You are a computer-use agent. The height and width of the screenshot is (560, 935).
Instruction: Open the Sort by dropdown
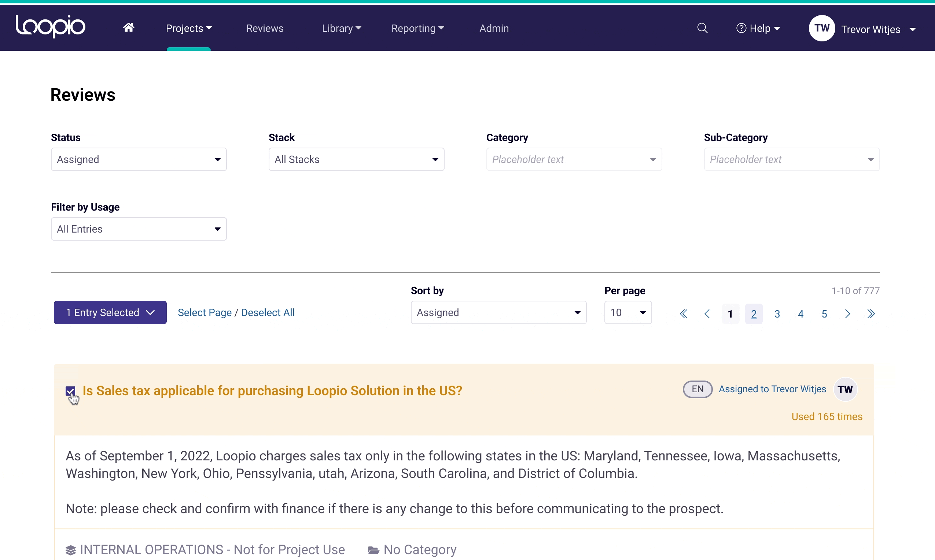click(498, 312)
